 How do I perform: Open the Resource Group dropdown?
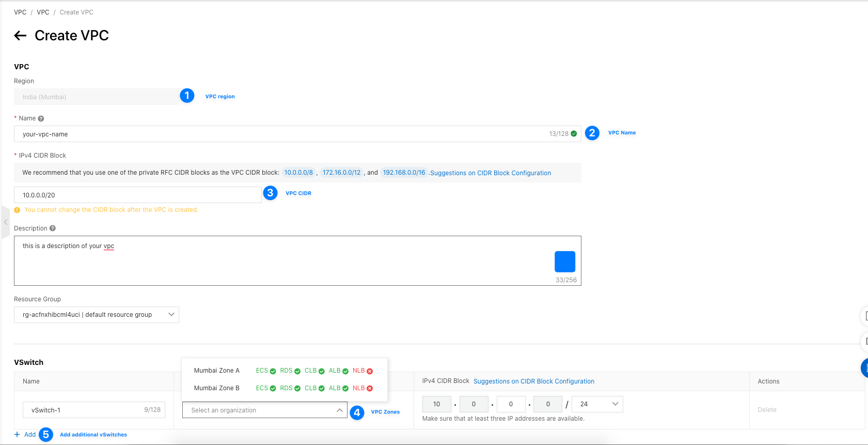97,315
